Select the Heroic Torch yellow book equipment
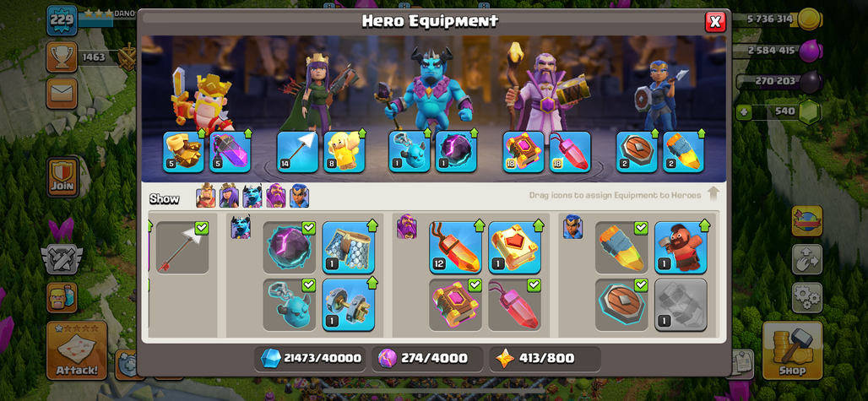Image resolution: width=868 pixels, height=401 pixels. 514,247
